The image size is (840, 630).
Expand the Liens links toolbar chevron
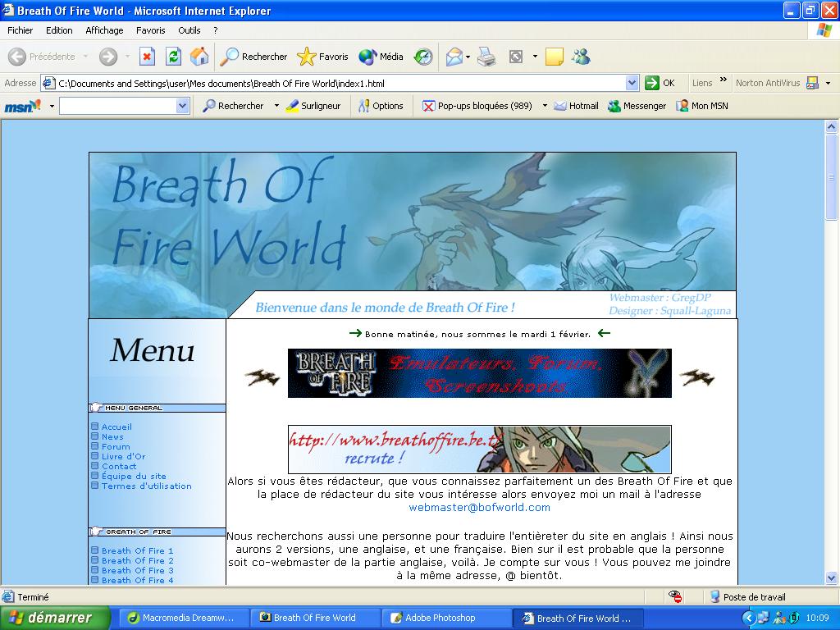click(724, 80)
